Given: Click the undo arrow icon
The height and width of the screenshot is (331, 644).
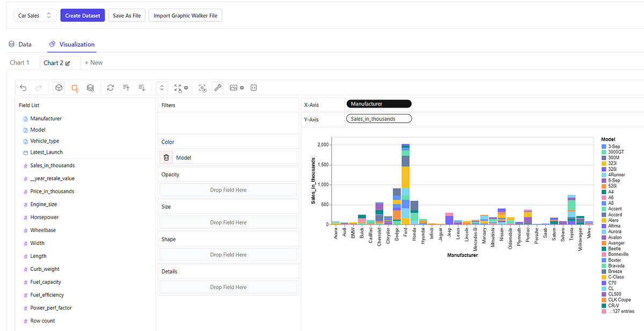Looking at the screenshot, I should [23, 88].
